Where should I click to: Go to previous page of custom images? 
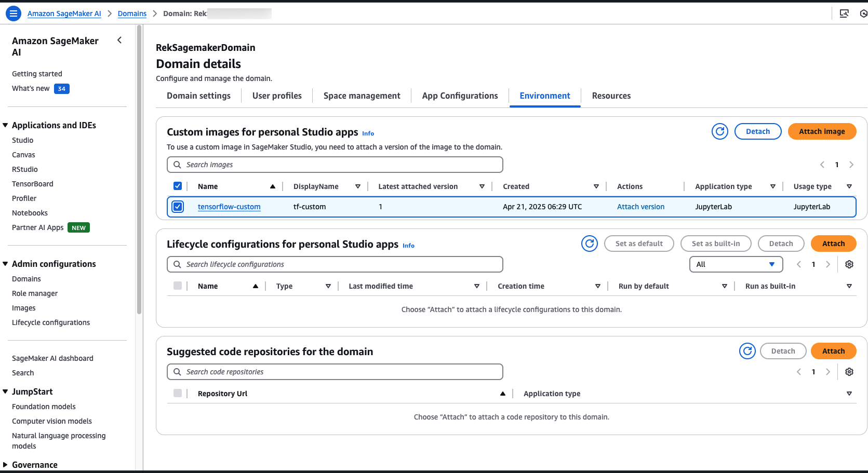pos(822,165)
